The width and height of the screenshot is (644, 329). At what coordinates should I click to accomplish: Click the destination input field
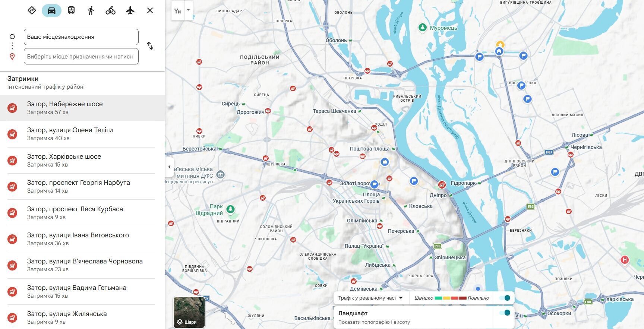tap(81, 56)
